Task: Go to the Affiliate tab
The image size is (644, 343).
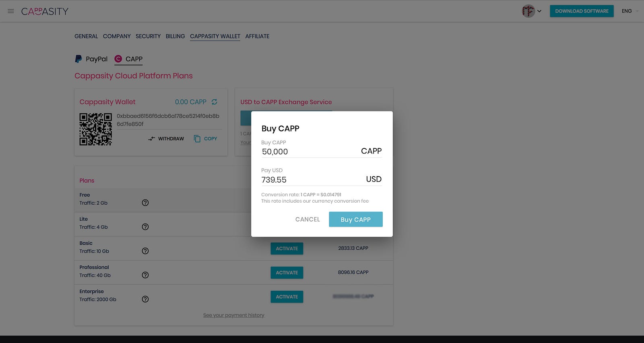Action: click(257, 36)
